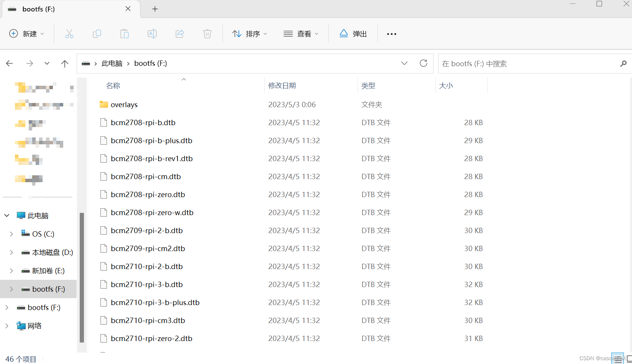Select file bcm2708-rpi-b-plus.dtb
632x364 pixels.
coord(151,140)
